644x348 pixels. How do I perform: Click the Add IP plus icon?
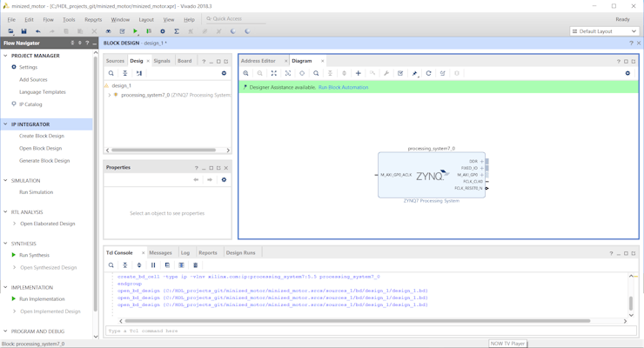(359, 73)
